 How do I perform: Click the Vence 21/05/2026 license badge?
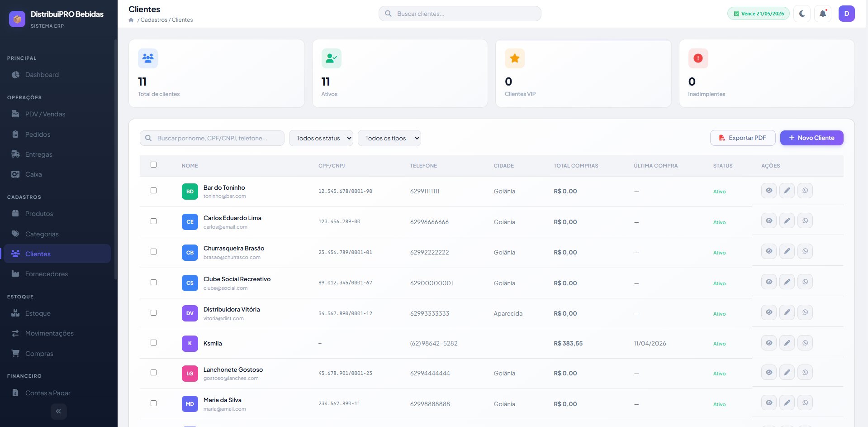759,14
